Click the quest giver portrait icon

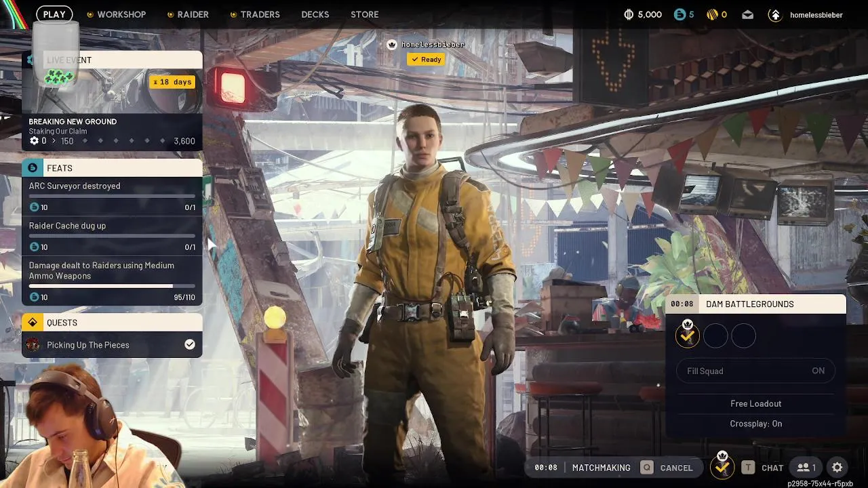[33, 345]
